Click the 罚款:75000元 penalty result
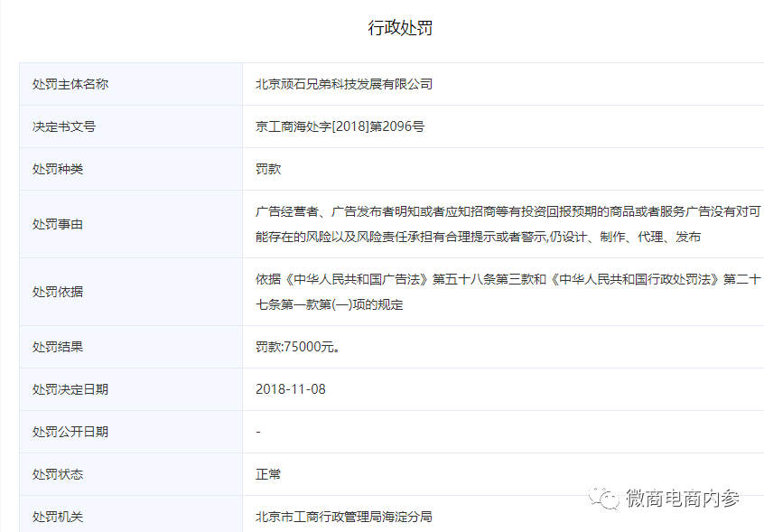The image size is (764, 532). click(298, 346)
